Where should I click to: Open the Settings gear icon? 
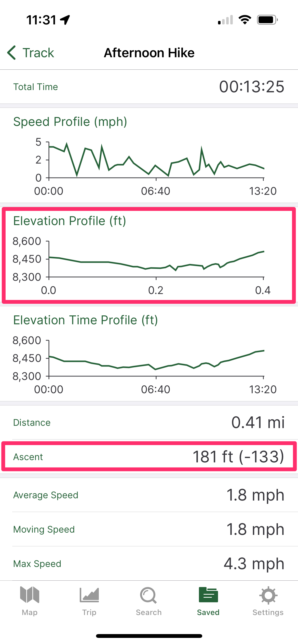tap(268, 595)
